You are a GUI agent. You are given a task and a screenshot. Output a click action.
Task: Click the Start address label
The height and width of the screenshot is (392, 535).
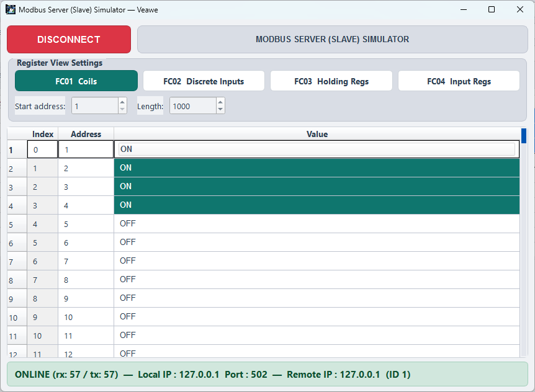[40, 106]
